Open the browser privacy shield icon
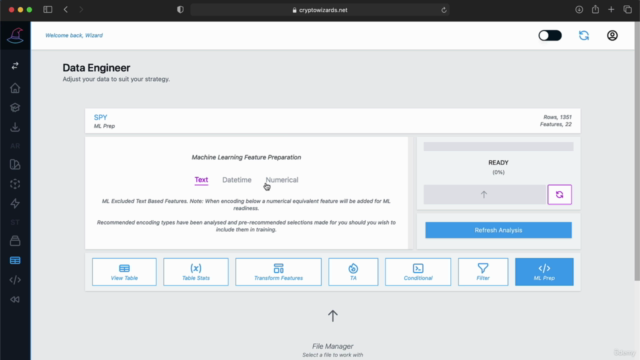This screenshot has width=640, height=360. [180, 10]
